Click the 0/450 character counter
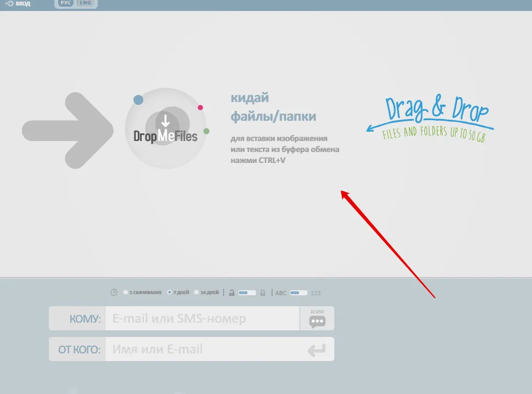This screenshot has height=394, width=532. (x=317, y=312)
